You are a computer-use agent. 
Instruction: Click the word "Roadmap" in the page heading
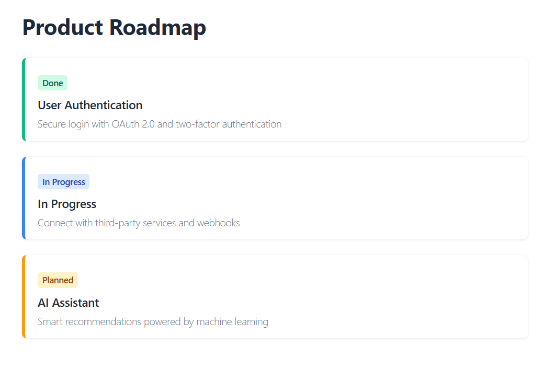coord(158,27)
